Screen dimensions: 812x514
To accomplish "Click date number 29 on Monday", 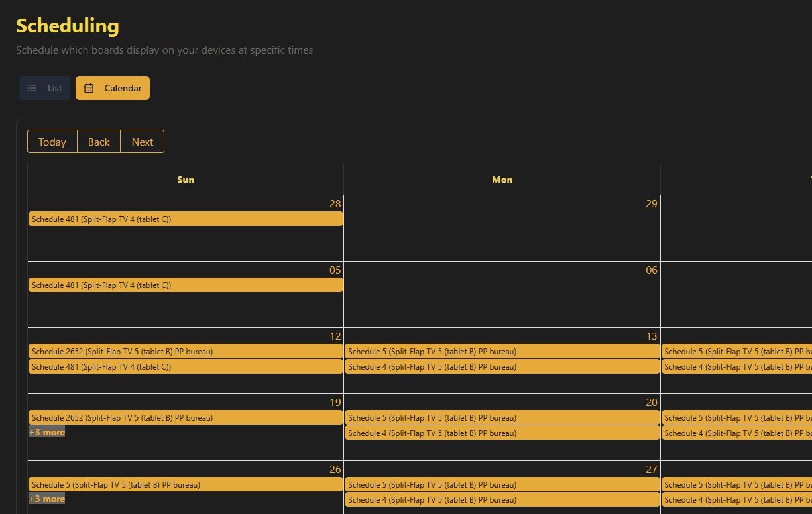I will (651, 203).
